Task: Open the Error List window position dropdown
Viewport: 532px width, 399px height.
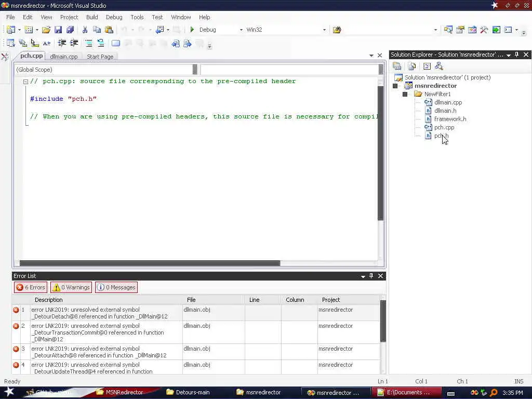Action: 363,276
